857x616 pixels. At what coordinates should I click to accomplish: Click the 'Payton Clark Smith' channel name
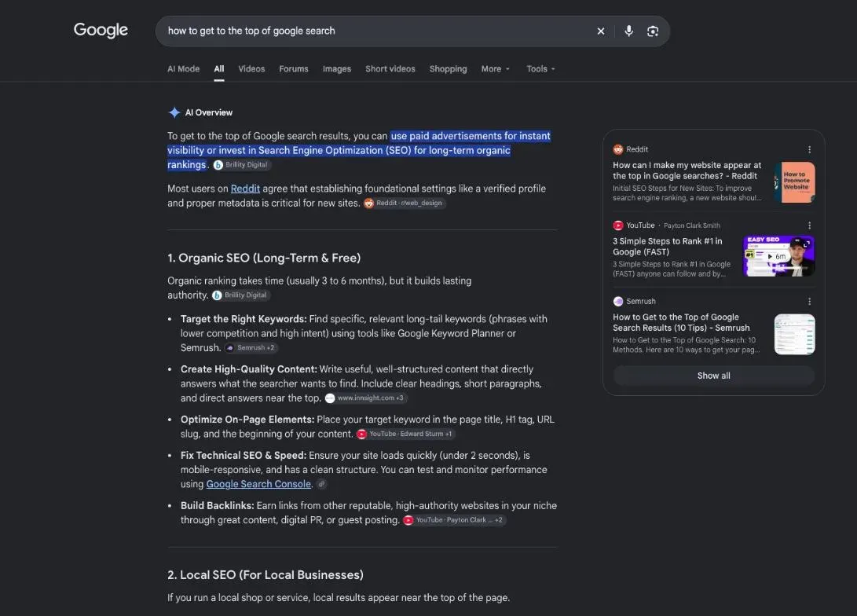(x=692, y=225)
